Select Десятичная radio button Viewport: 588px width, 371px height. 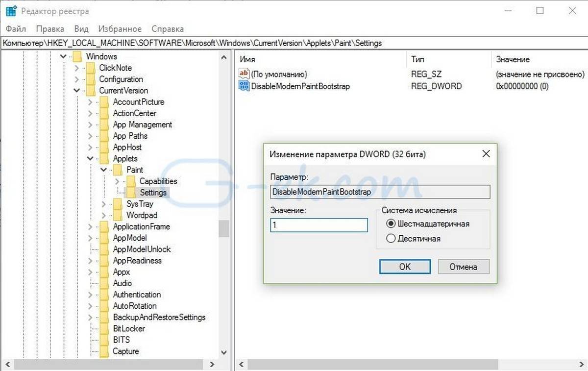coord(391,239)
